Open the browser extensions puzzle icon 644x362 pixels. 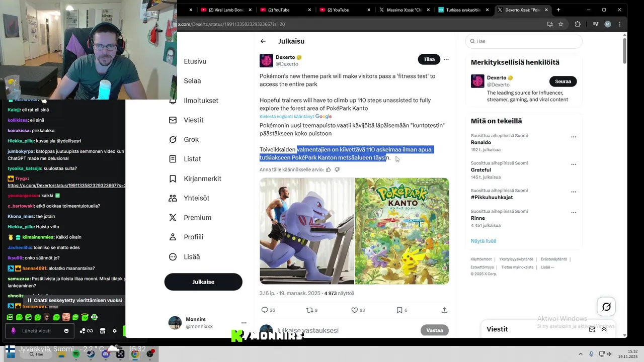[x=578, y=24]
